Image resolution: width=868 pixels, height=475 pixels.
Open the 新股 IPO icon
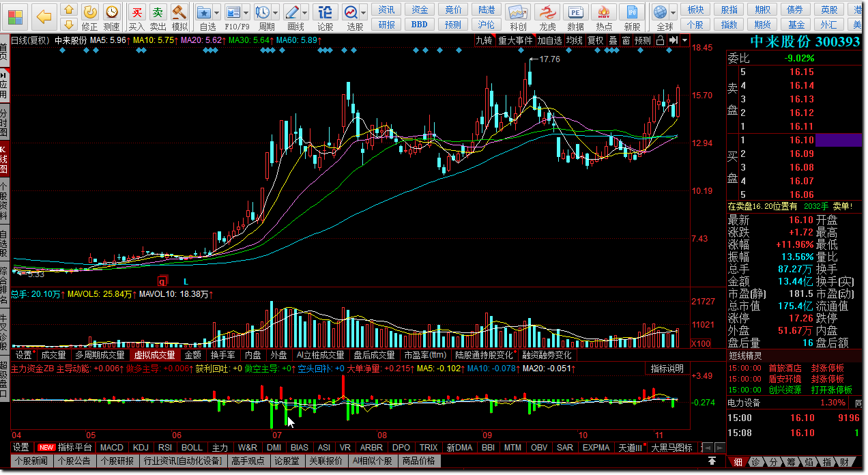coord(632,12)
